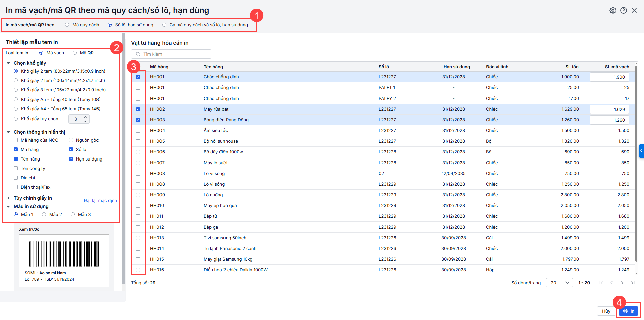Select Mã quy cách print mode
This screenshot has width=644, height=320.
67,25
